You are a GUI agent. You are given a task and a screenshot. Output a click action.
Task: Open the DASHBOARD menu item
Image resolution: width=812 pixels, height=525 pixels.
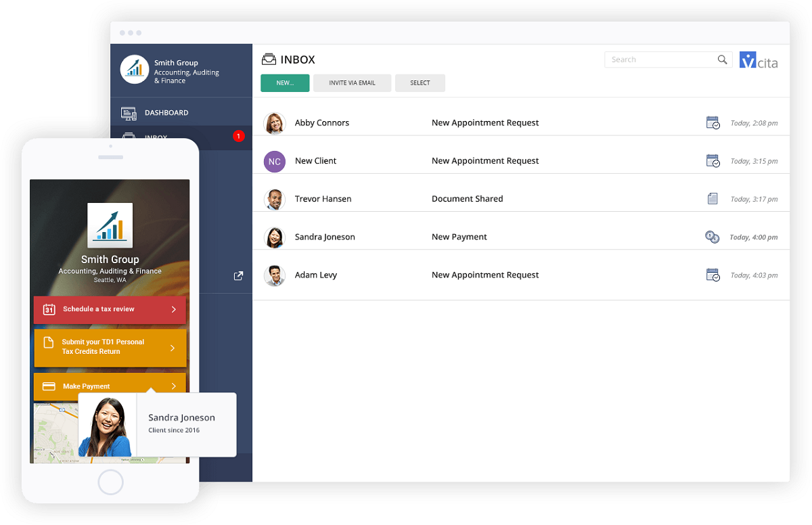pyautogui.click(x=166, y=113)
